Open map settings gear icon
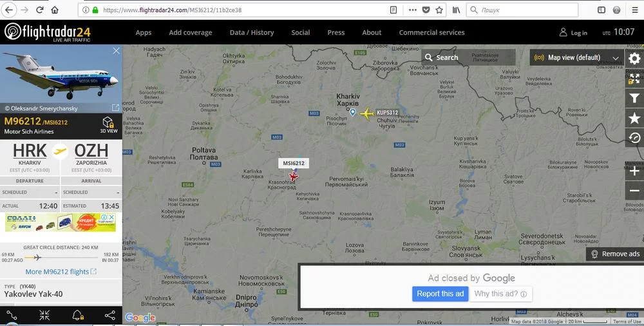 click(x=634, y=59)
